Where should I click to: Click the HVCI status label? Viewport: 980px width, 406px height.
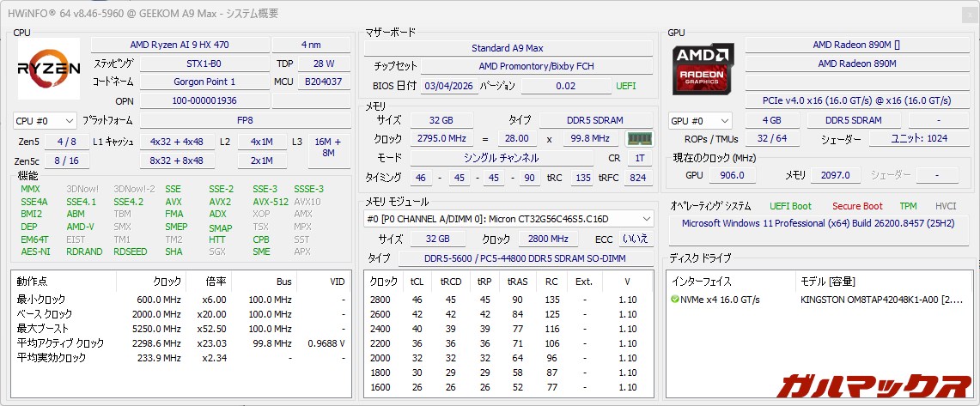(x=946, y=206)
